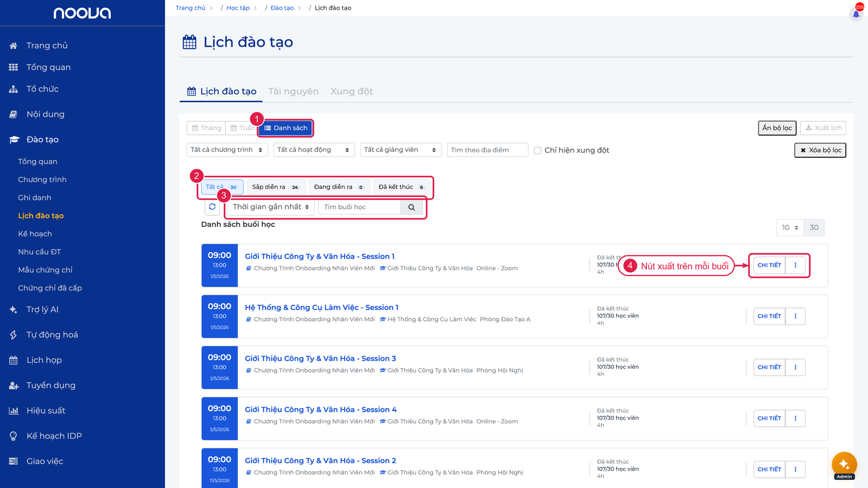868x488 pixels.
Task: Click the Nội dung book icon
Action: point(14,114)
